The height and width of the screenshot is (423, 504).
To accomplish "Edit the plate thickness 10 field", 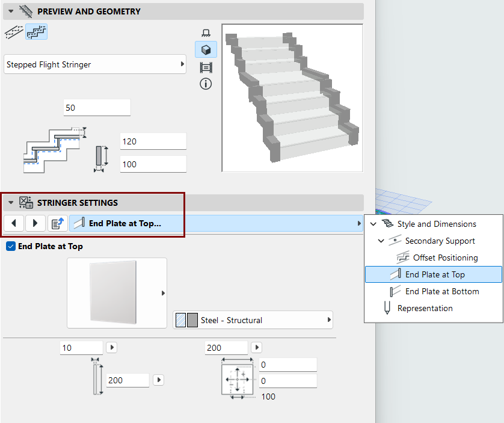I will tap(81, 348).
